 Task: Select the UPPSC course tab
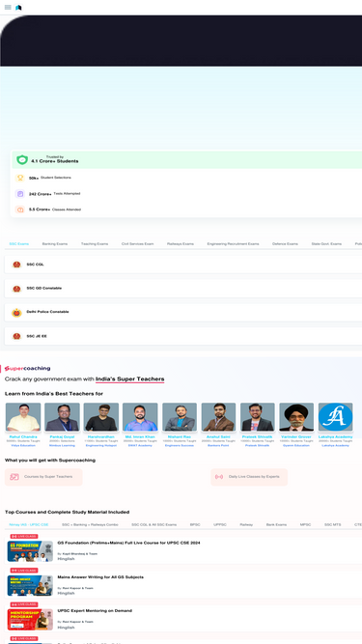coord(219,525)
